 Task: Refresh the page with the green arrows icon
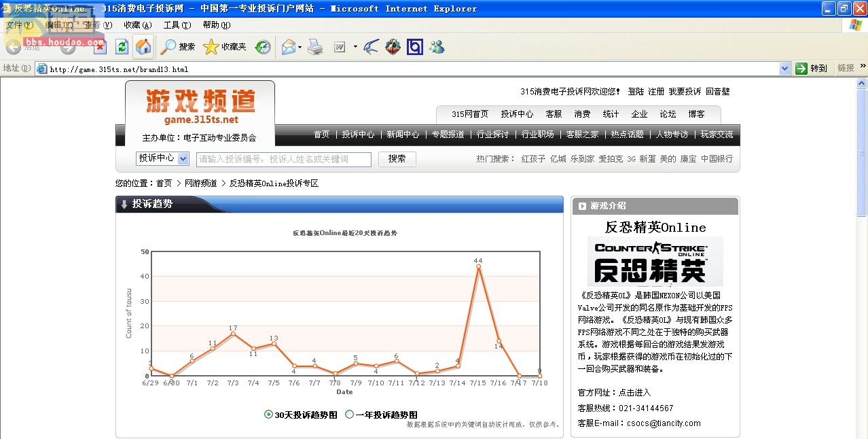pos(122,47)
